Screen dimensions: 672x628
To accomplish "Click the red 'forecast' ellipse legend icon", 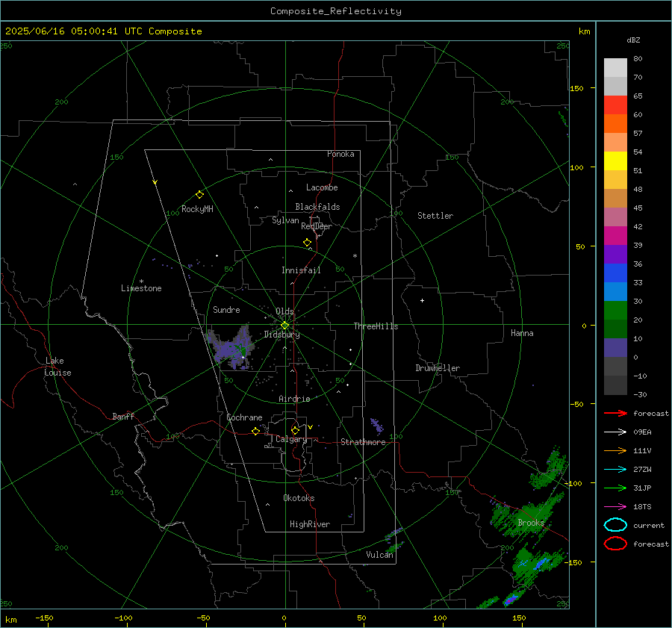I will pos(615,544).
